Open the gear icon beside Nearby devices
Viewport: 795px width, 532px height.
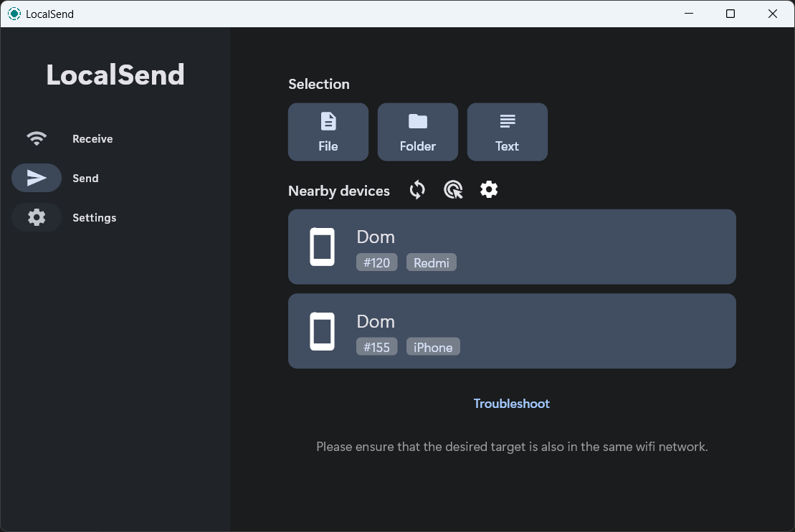click(x=489, y=190)
